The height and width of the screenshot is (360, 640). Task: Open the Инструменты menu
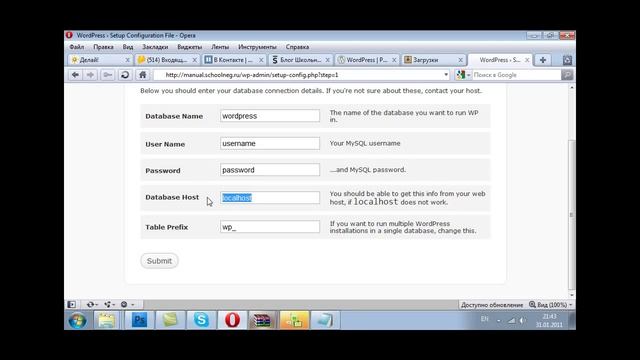(258, 47)
